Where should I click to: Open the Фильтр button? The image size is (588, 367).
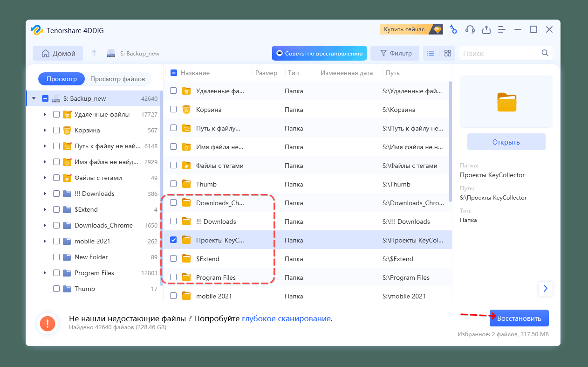(395, 53)
